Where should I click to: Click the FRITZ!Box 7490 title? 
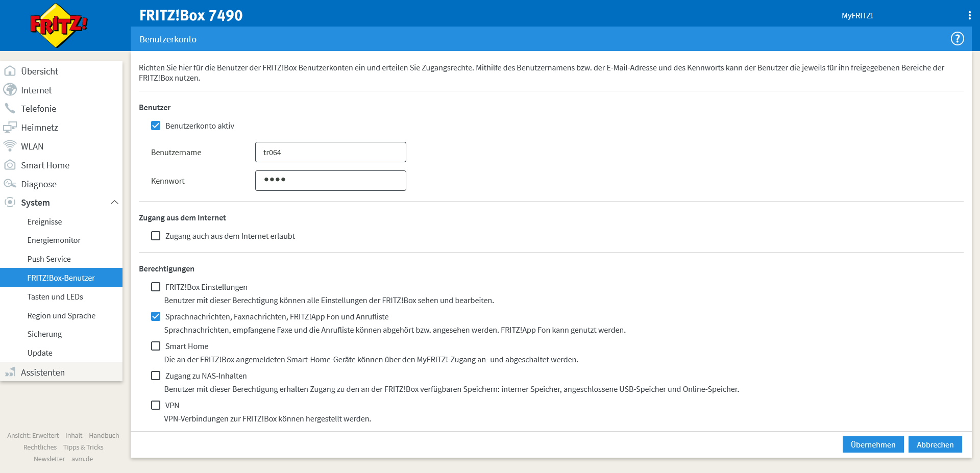191,15
